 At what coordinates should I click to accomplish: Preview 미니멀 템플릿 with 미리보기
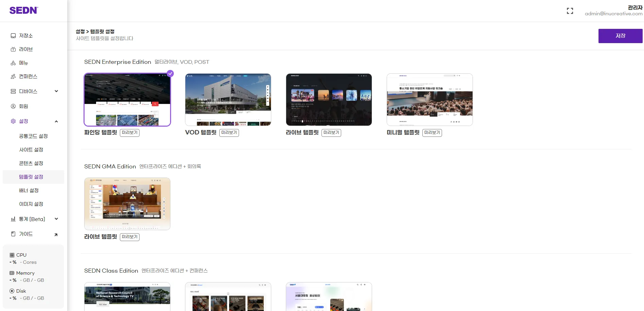click(x=432, y=133)
